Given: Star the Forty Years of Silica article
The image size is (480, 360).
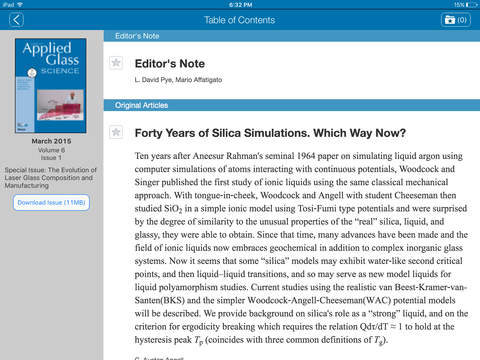Looking at the screenshot, I should click(x=116, y=132).
